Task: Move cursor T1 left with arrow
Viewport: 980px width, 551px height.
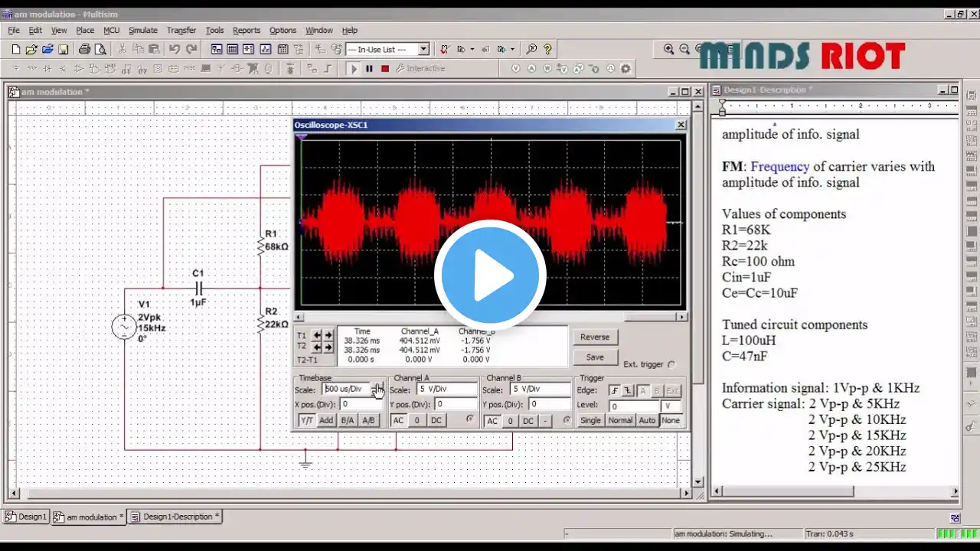Action: coord(317,335)
